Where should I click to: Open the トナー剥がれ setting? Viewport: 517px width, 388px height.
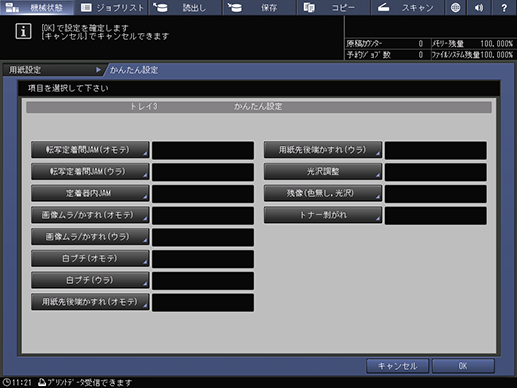(x=323, y=215)
